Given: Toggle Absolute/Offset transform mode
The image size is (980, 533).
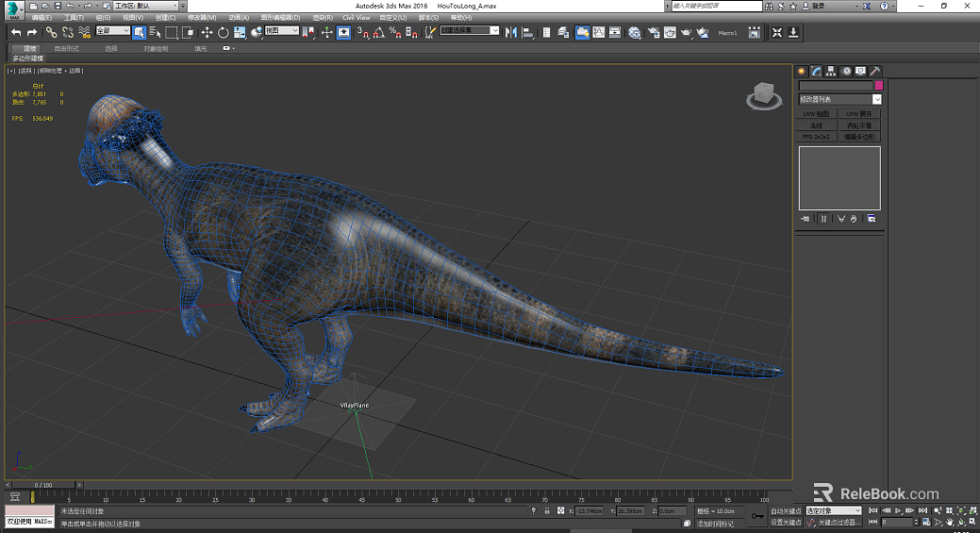Looking at the screenshot, I should 560,510.
